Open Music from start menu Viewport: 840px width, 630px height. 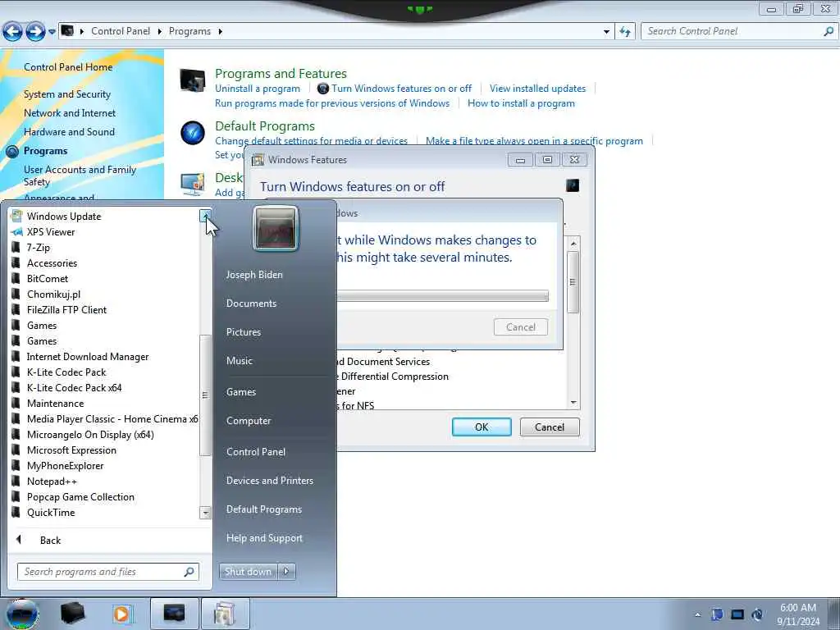coord(239,361)
